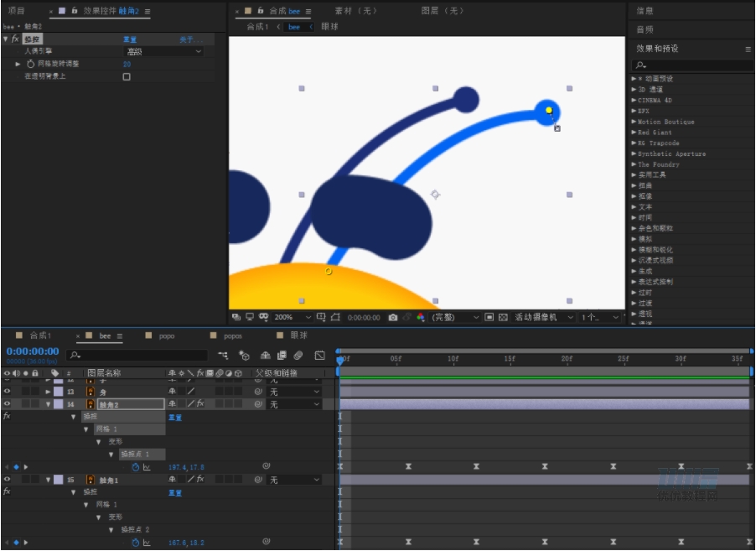This screenshot has height=551, width=756.
Task: Click the 15f keyframe of layer 14
Action: click(544, 466)
